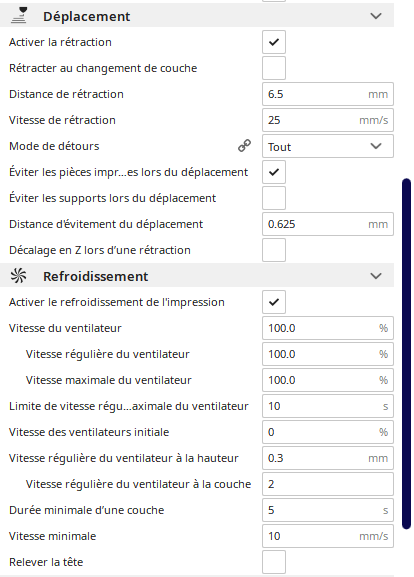Click the Distance de rétraction value field
The height and width of the screenshot is (577, 414).
coord(328,94)
